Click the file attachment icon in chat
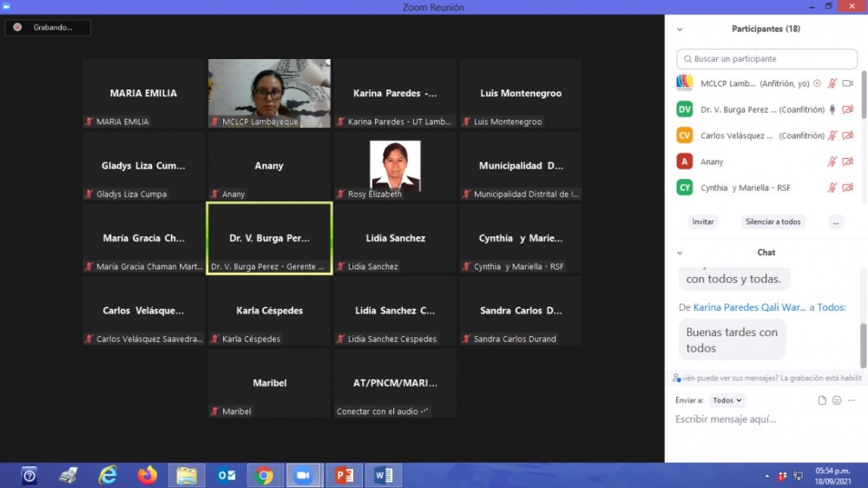This screenshot has width=868, height=488. [822, 400]
